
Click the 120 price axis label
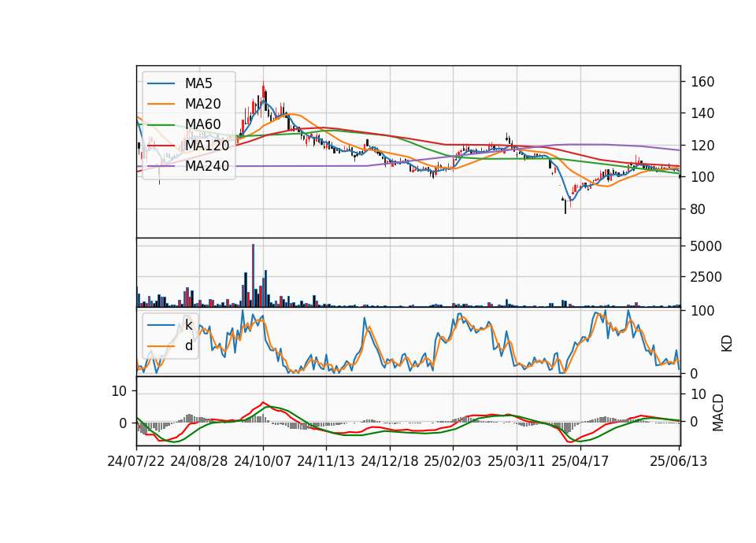click(702, 146)
